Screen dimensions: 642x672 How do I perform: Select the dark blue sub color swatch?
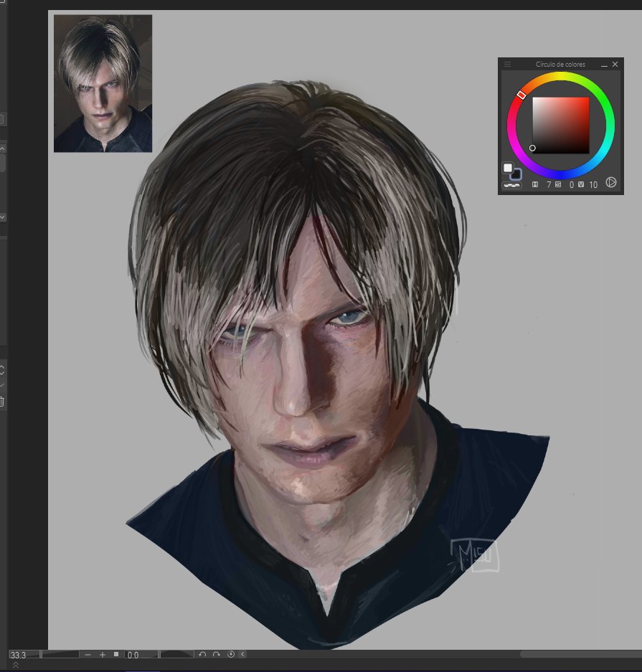pyautogui.click(x=516, y=174)
